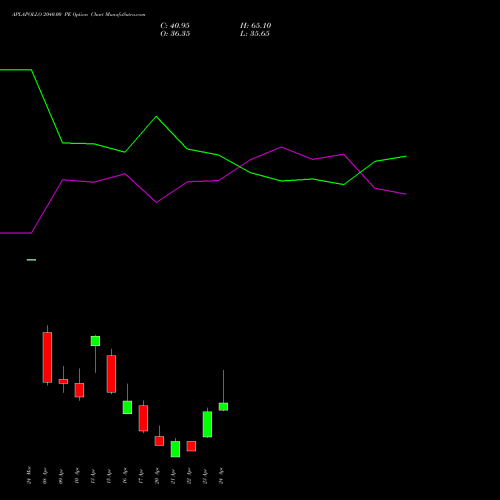Click the last green candle with the long upper wick

pyautogui.click(x=223, y=406)
